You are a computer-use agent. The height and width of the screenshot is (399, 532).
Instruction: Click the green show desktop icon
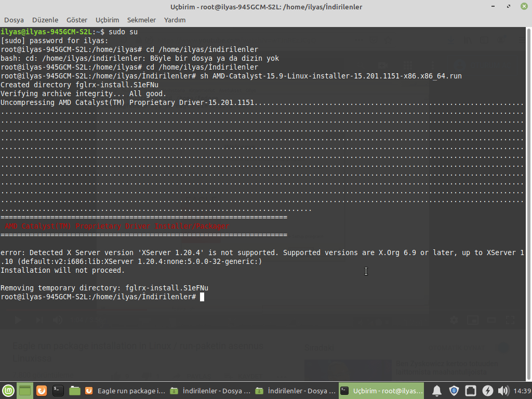coord(25,391)
